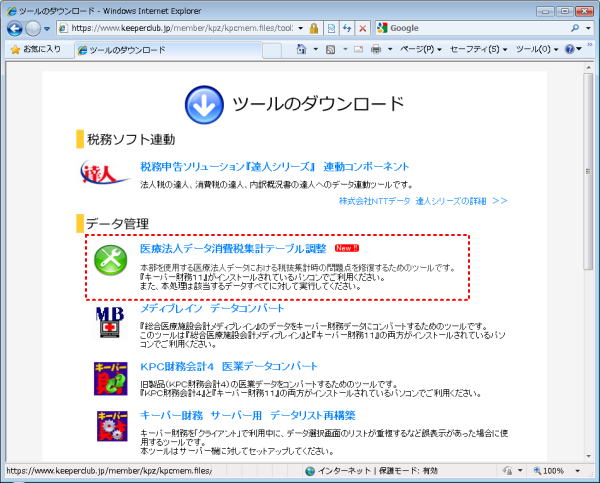The width and height of the screenshot is (600, 483).
Task: Open the address bar URL dropdown arrow
Action: pyautogui.click(x=300, y=29)
